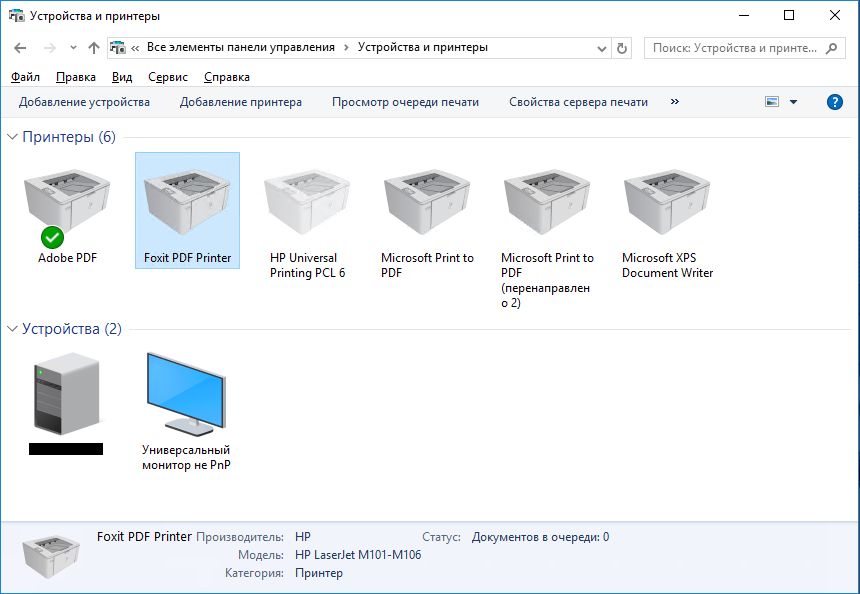Open the Файл menu
The image size is (860, 594).
click(x=25, y=77)
